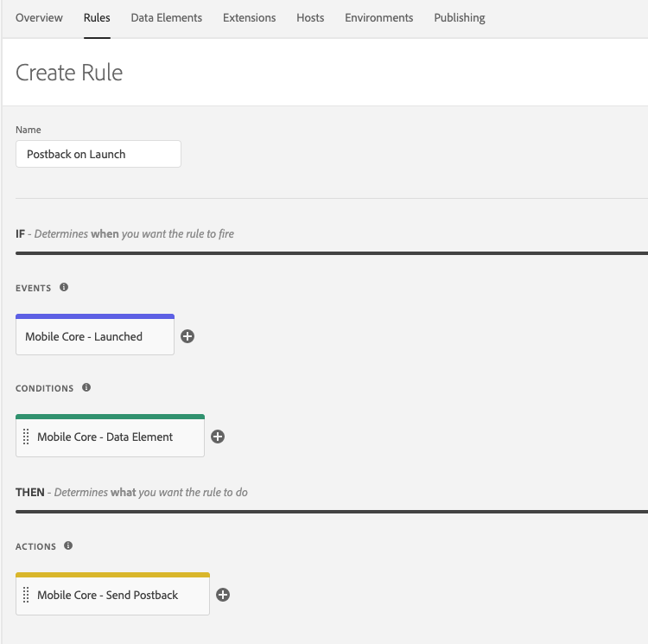Select the Rules tab

97,18
